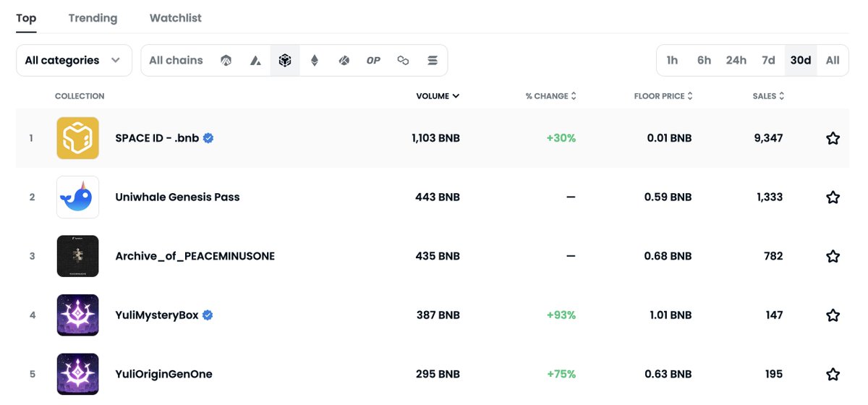Open YuliMysteryBox collection thumbnail
The width and height of the screenshot is (868, 405).
point(77,315)
